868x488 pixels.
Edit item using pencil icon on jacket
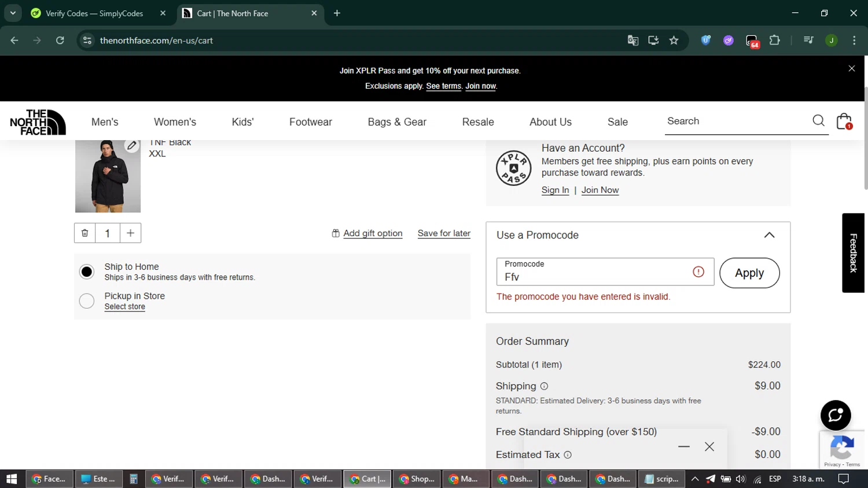pos(132,145)
